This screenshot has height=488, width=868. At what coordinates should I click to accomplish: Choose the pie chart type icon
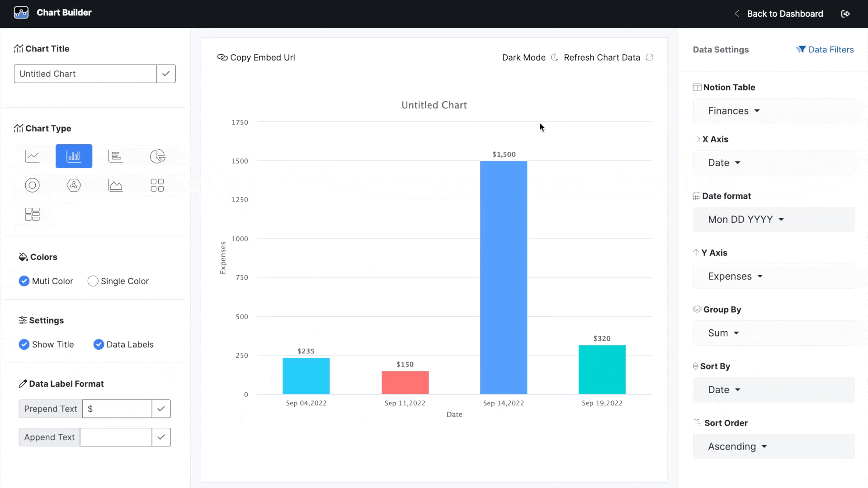pyautogui.click(x=157, y=156)
